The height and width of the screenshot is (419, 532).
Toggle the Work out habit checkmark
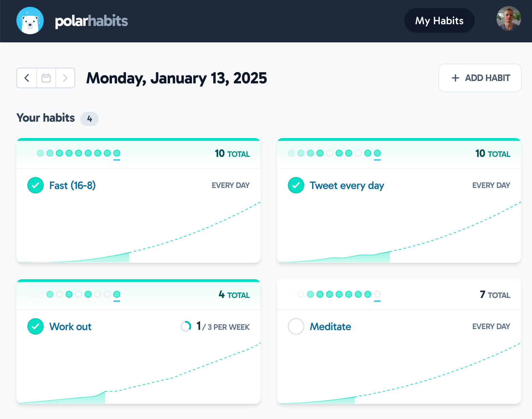36,326
